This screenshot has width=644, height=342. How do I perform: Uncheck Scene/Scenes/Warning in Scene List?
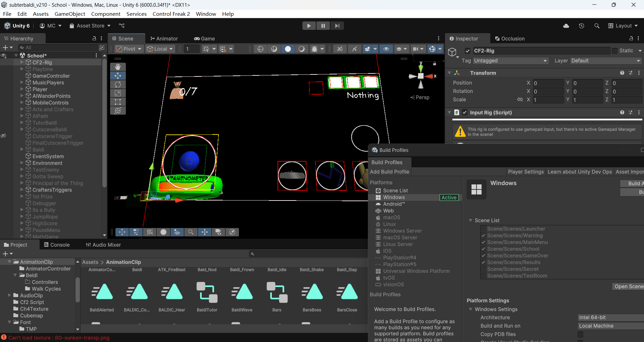tap(483, 235)
